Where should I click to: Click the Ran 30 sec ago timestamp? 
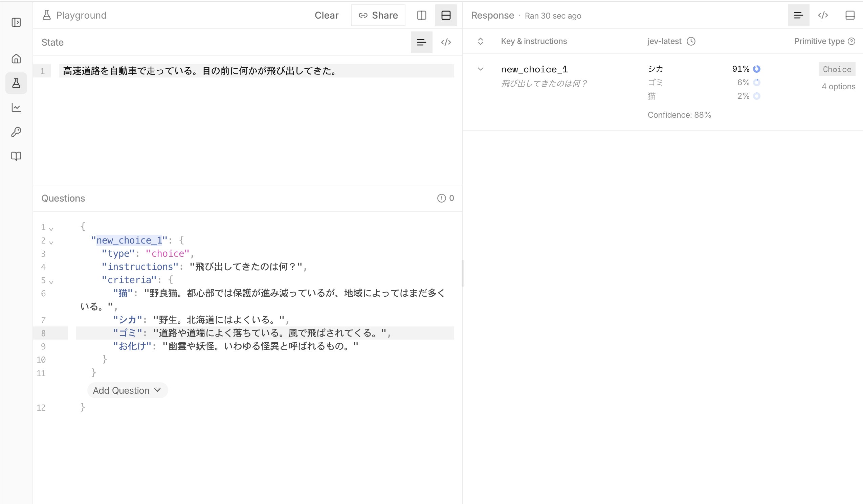pos(553,16)
